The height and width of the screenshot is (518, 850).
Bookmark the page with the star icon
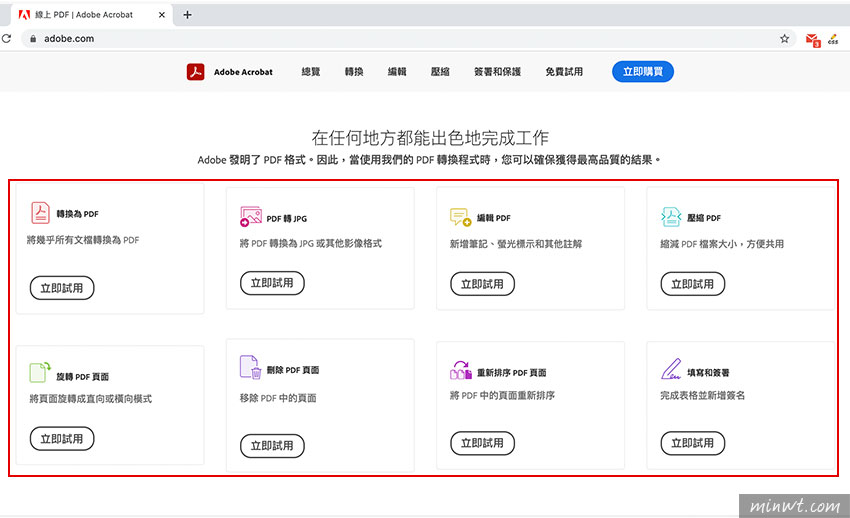coord(784,38)
